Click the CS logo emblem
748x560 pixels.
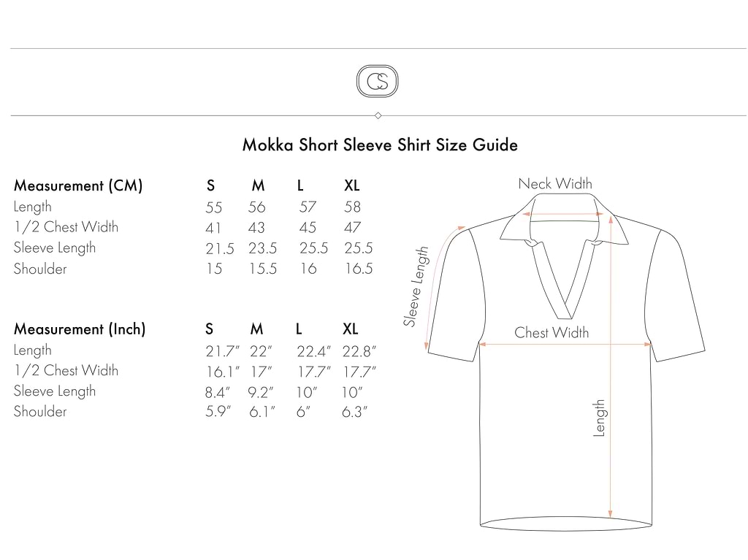377,80
